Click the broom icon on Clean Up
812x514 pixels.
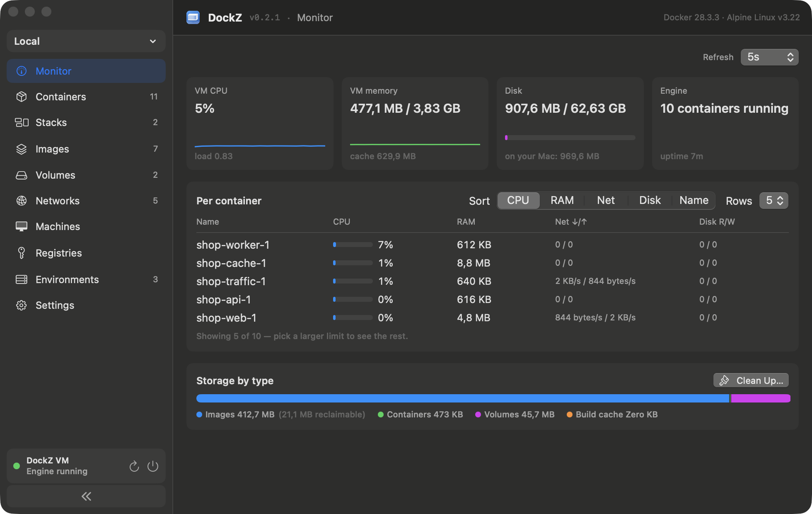[x=724, y=381]
